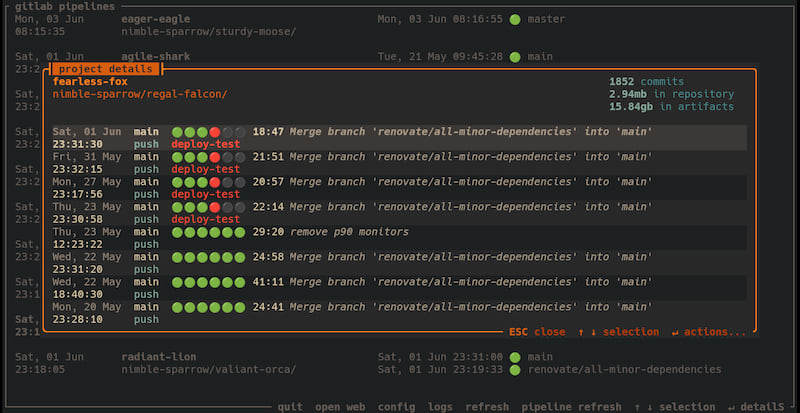Click the deploy-test label in 23:30:58 row
The width and height of the screenshot is (800, 413).
(x=206, y=220)
